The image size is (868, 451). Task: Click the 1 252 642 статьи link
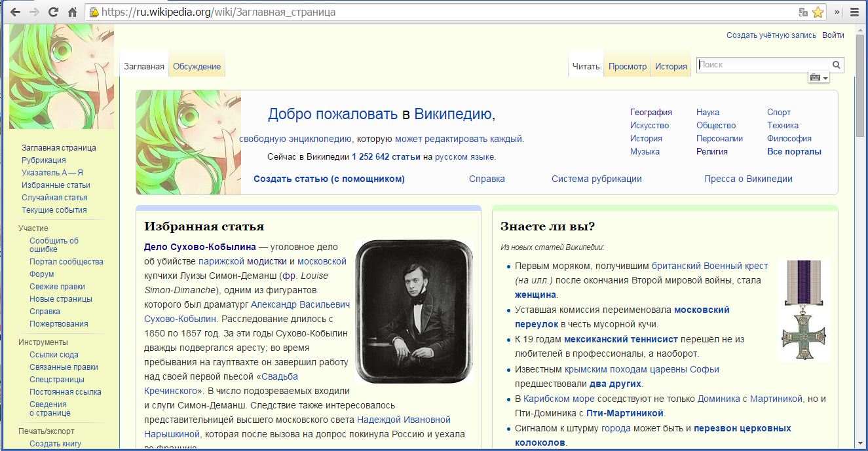(386, 157)
